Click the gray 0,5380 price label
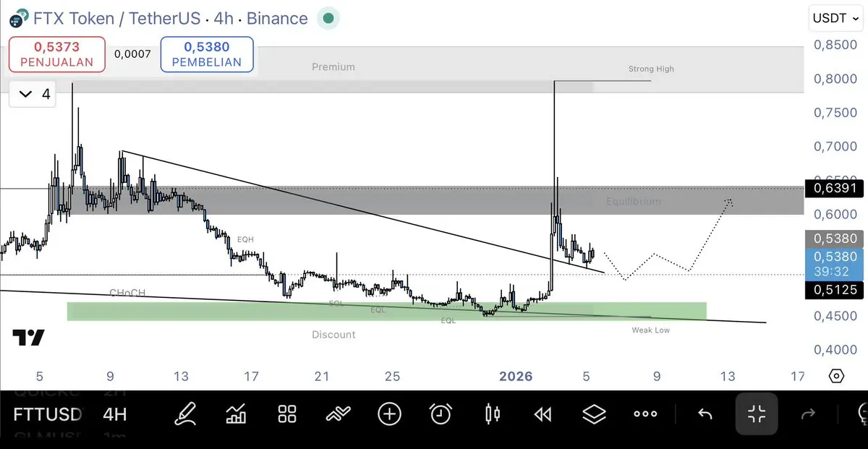The width and height of the screenshot is (868, 449). 835,239
